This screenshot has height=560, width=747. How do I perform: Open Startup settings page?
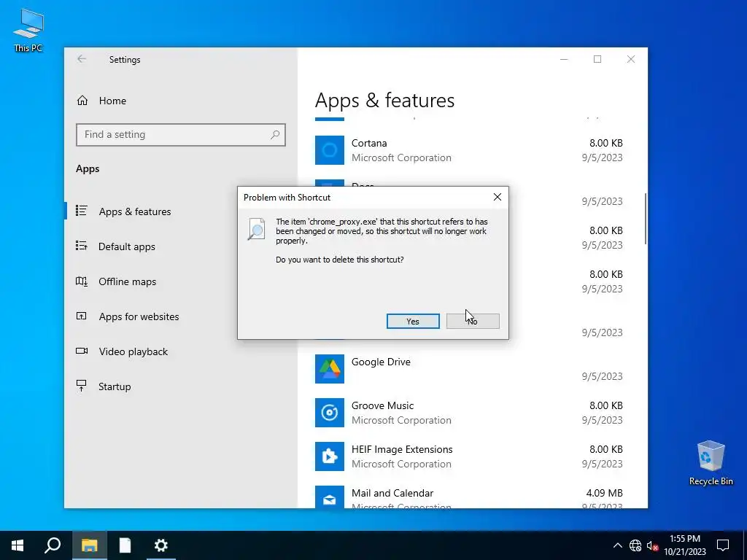(115, 386)
